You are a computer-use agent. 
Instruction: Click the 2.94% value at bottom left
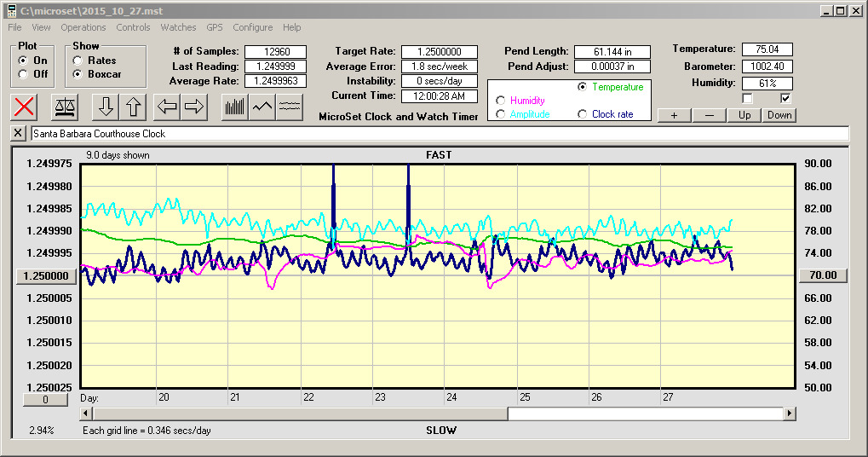tap(42, 431)
